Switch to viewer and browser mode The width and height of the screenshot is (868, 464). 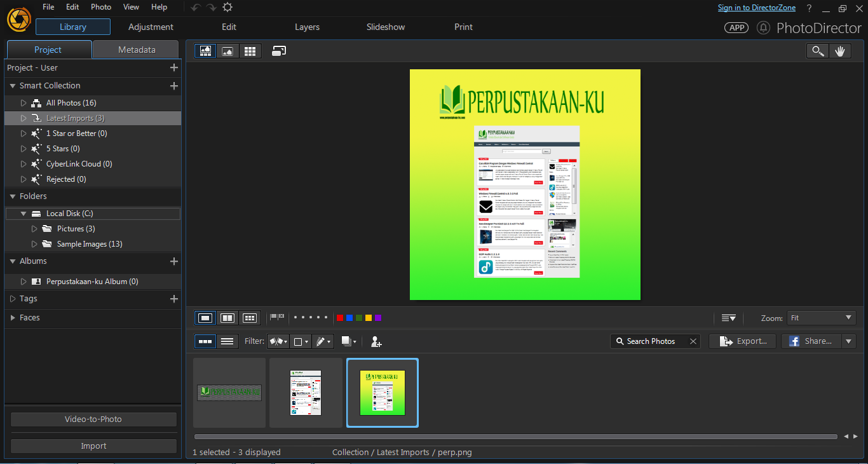pyautogui.click(x=205, y=51)
